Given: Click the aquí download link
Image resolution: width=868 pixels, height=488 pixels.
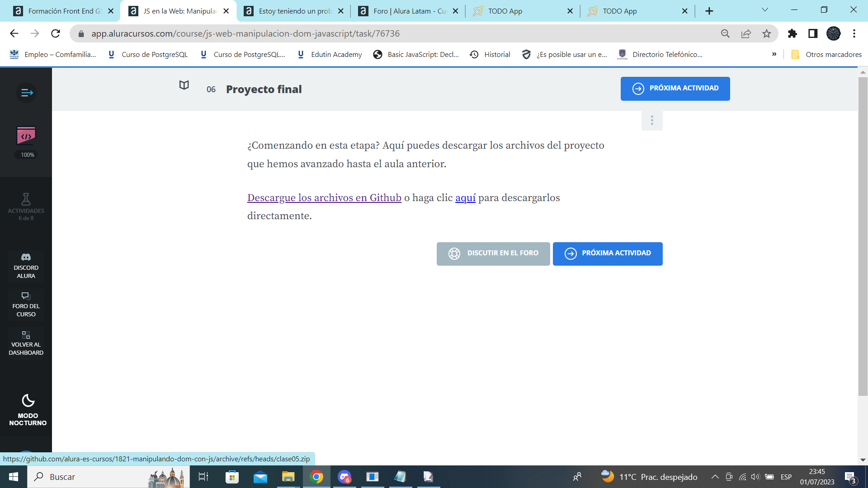Looking at the screenshot, I should (x=466, y=197).
